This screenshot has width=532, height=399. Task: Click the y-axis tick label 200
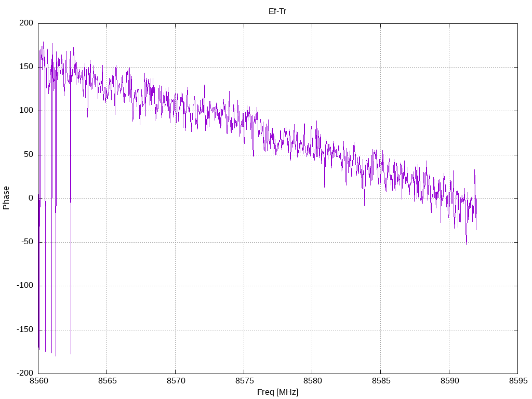(x=26, y=23)
